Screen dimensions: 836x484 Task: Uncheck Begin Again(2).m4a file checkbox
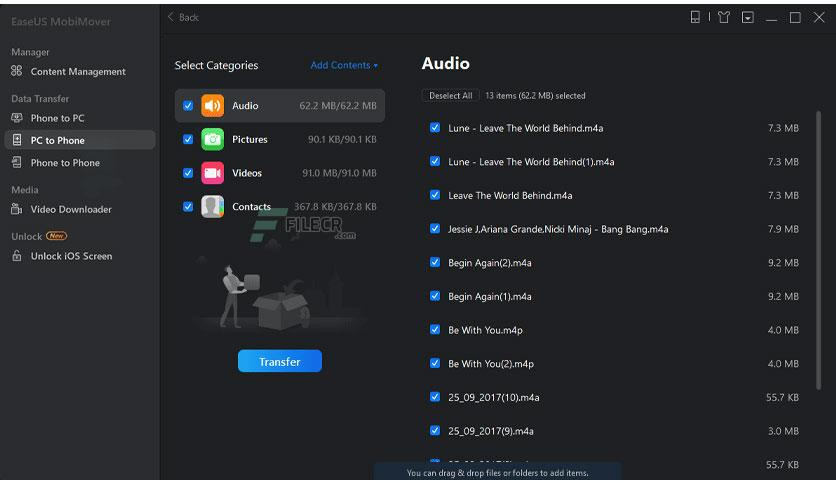tap(435, 262)
